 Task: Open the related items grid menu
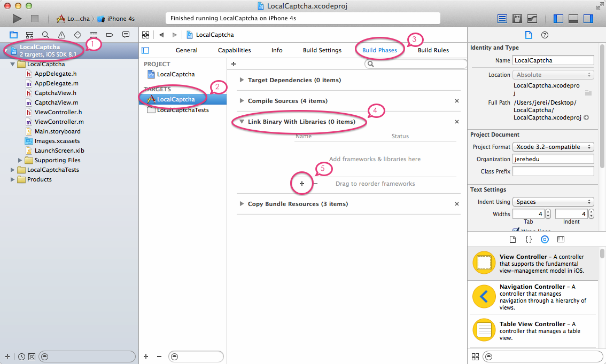click(x=146, y=35)
